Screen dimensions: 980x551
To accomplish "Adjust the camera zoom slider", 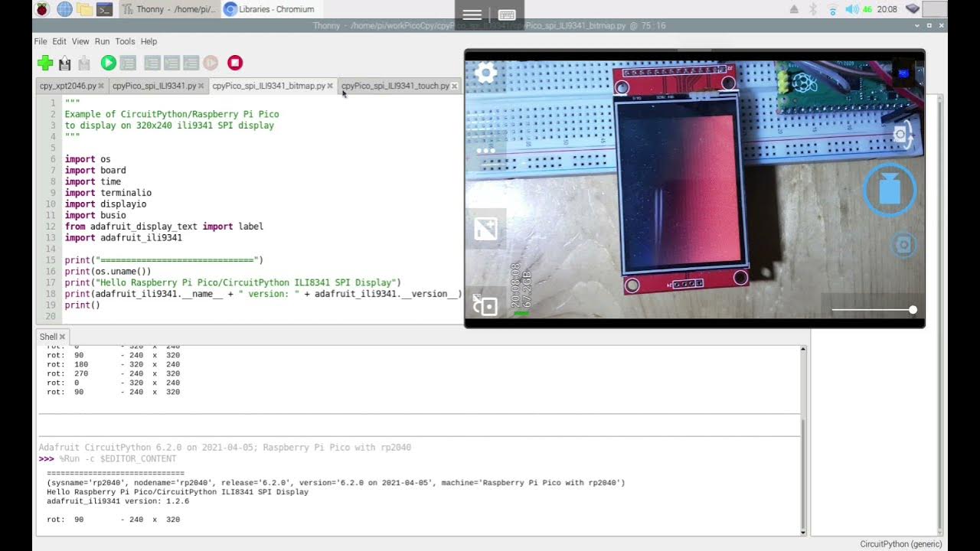I will (873, 310).
